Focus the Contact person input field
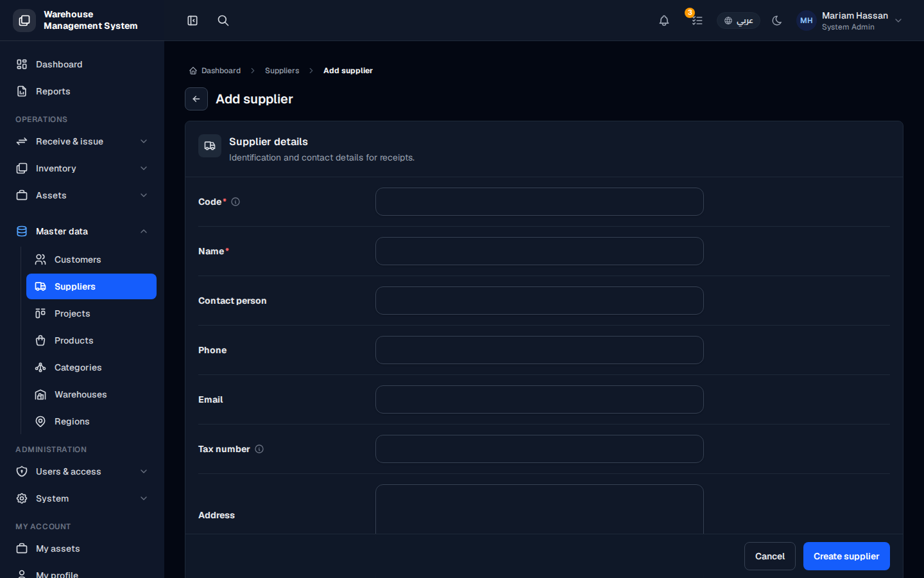The width and height of the screenshot is (924, 578). [540, 301]
